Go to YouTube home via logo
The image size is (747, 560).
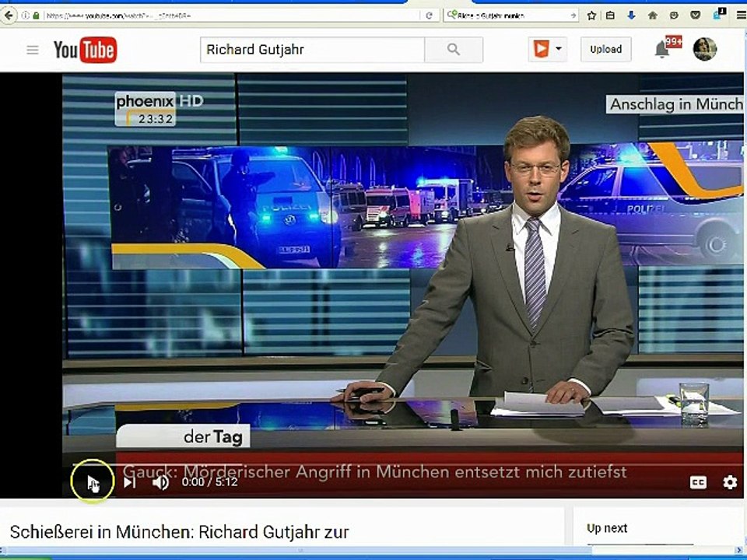tap(86, 50)
